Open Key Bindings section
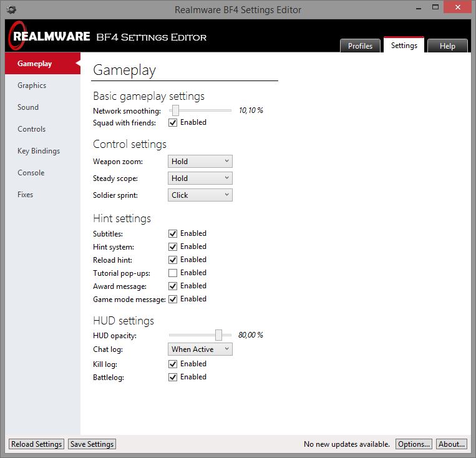The height and width of the screenshot is (458, 476). coord(42,151)
